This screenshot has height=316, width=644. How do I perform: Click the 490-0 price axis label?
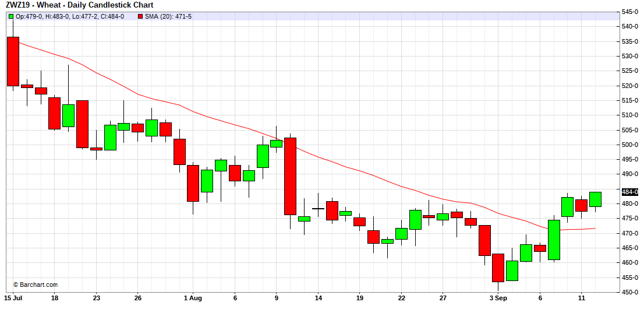click(630, 174)
